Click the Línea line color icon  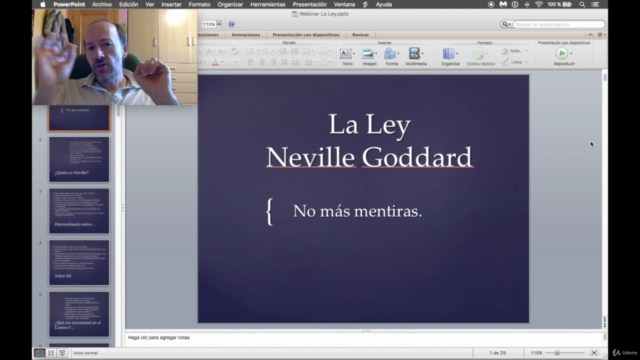point(505,62)
